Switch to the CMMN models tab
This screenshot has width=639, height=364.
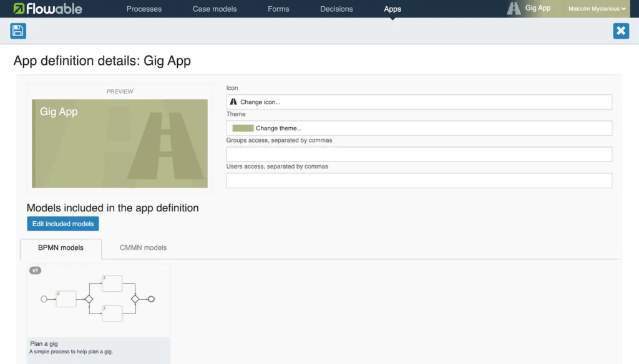pyautogui.click(x=143, y=247)
